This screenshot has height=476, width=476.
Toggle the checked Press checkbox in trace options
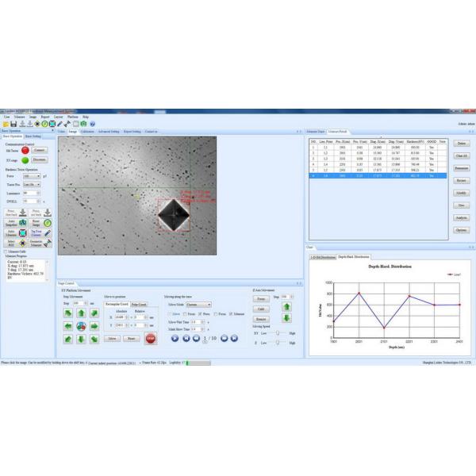[x=201, y=314]
